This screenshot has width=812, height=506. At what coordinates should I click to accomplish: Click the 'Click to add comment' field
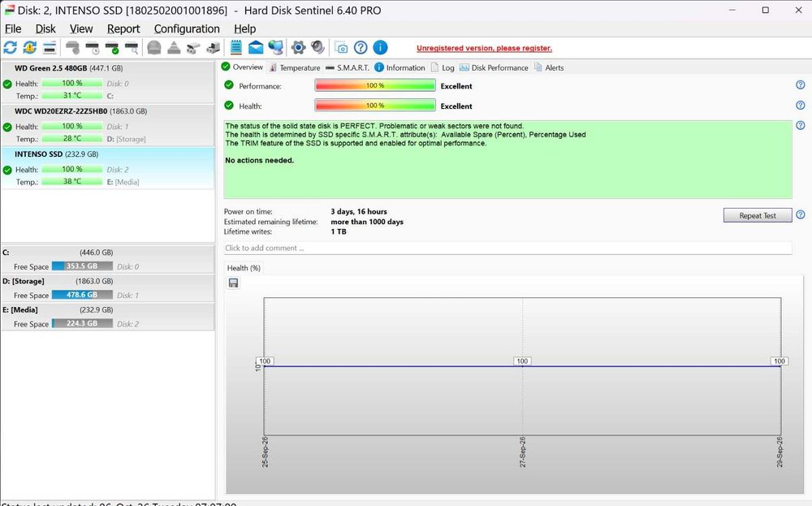[x=508, y=248]
